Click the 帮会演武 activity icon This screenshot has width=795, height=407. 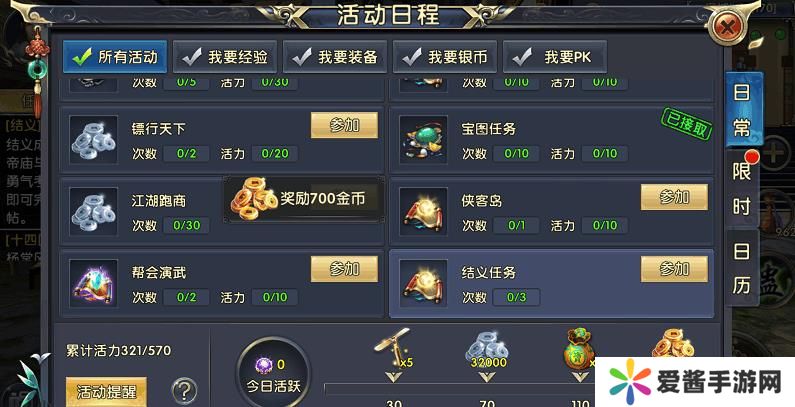coord(93,283)
